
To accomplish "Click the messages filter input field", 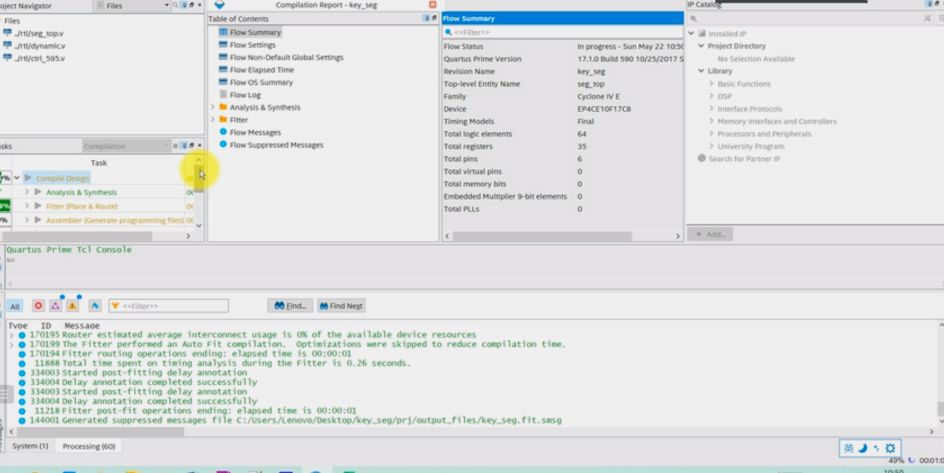I will coord(174,306).
